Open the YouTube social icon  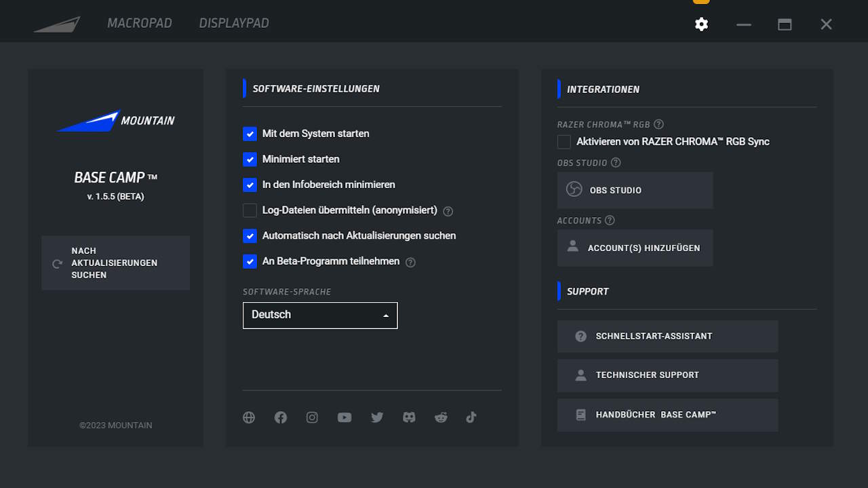[x=344, y=417]
